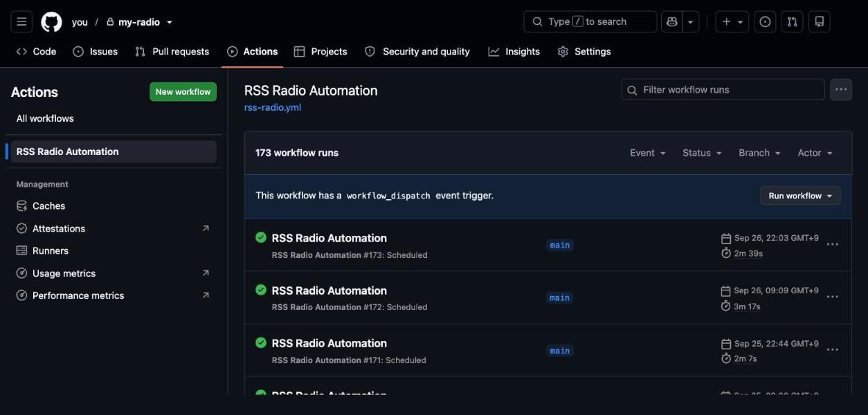Go to the 'you' owner link
Image resolution: width=868 pixels, height=415 pixels.
[80, 22]
